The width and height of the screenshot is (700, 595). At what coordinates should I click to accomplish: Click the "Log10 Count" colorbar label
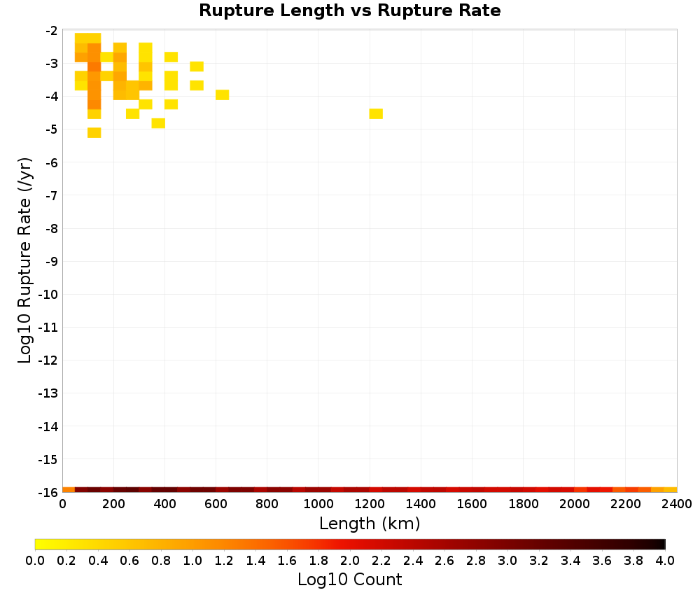coord(349,580)
